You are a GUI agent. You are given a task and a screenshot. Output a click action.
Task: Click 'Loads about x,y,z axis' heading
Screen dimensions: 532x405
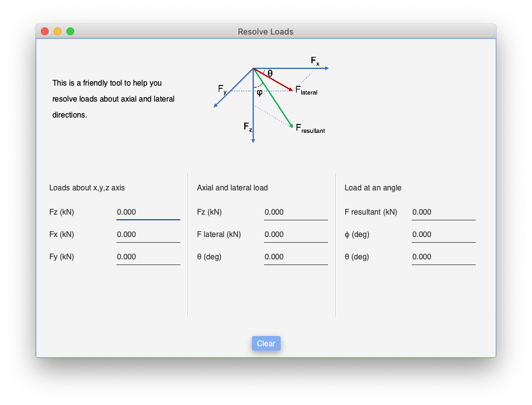(x=87, y=188)
